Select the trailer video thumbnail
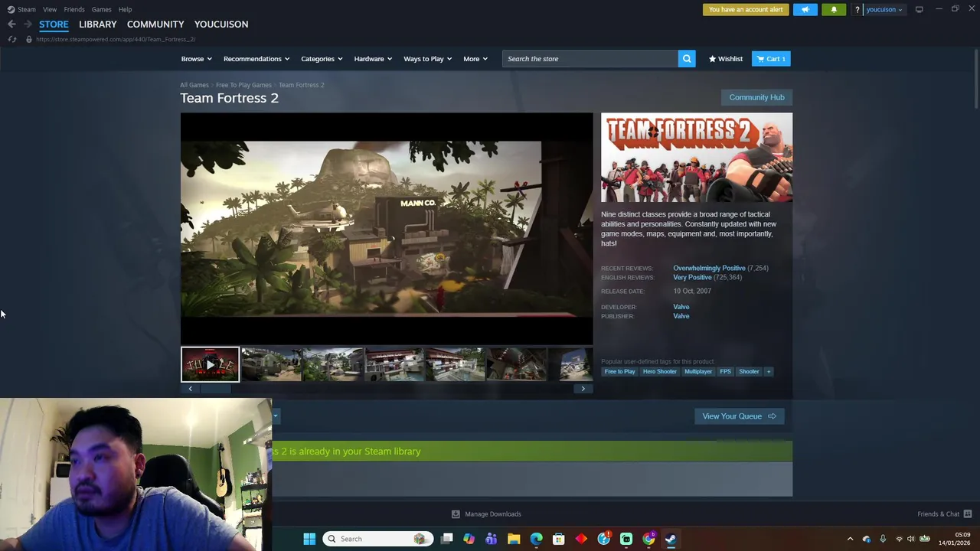This screenshot has height=551, width=980. [x=210, y=364]
